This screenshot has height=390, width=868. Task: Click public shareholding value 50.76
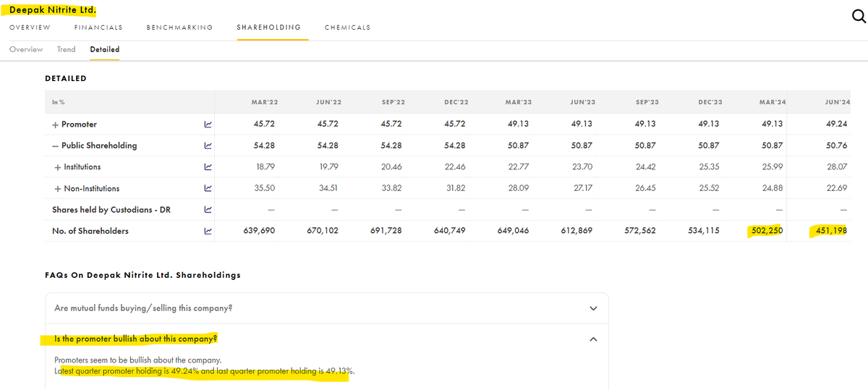pos(838,145)
